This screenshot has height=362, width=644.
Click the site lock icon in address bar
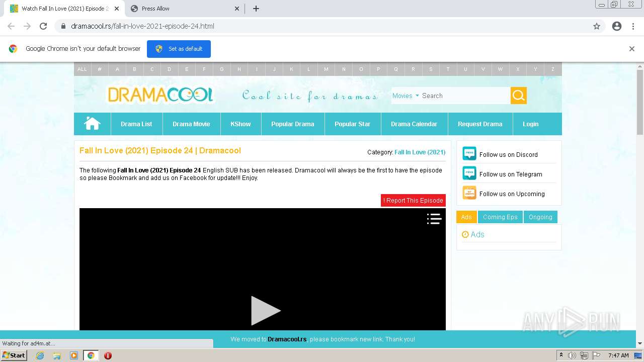[63, 26]
